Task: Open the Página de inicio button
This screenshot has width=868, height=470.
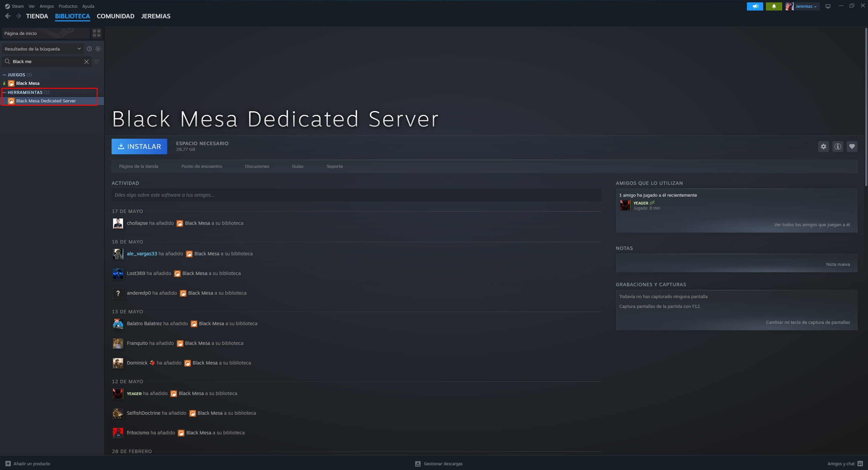Action: (x=46, y=33)
